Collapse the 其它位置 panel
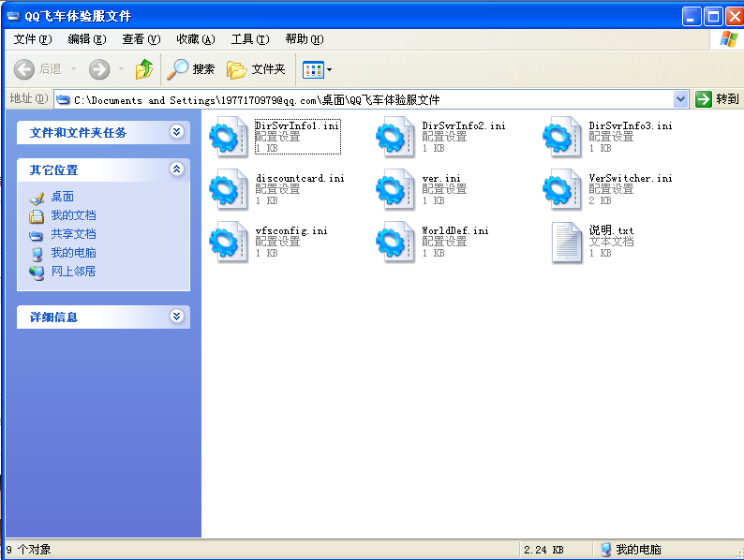 pos(176,169)
